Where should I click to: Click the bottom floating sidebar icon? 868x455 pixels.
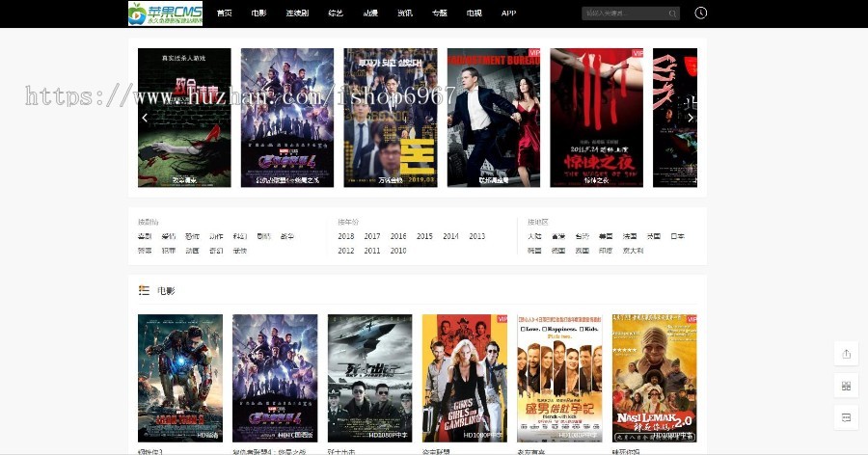point(846,417)
